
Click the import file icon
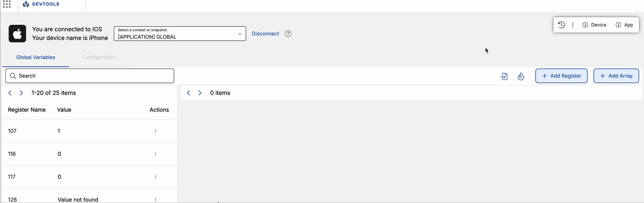(504, 76)
